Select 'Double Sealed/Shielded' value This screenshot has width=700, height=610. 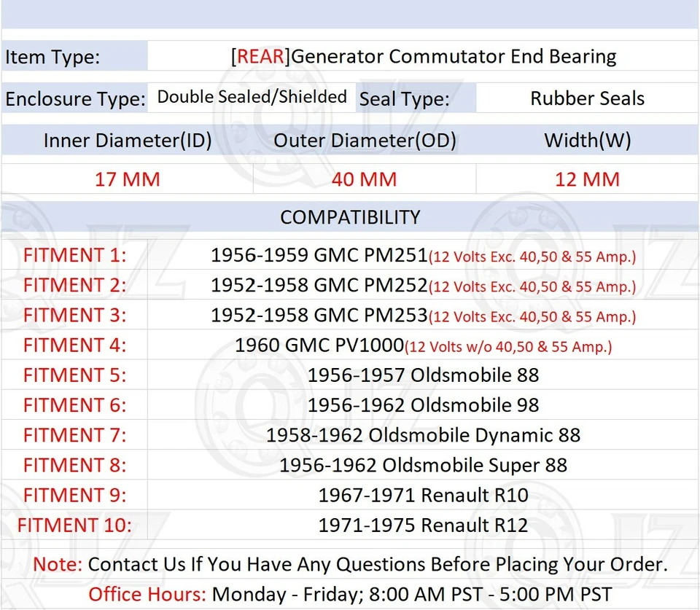coord(252,97)
